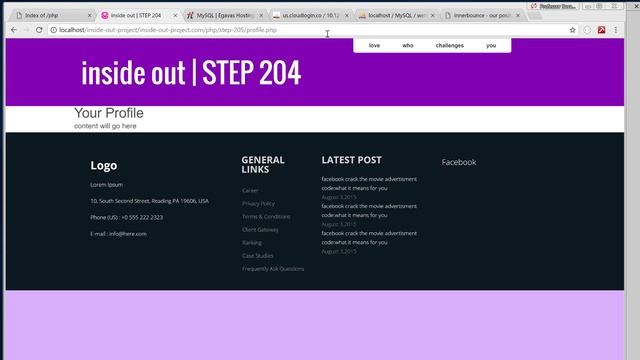This screenshot has height=360, width=640.
Task: Open a new tab button
Action: pos(535,16)
